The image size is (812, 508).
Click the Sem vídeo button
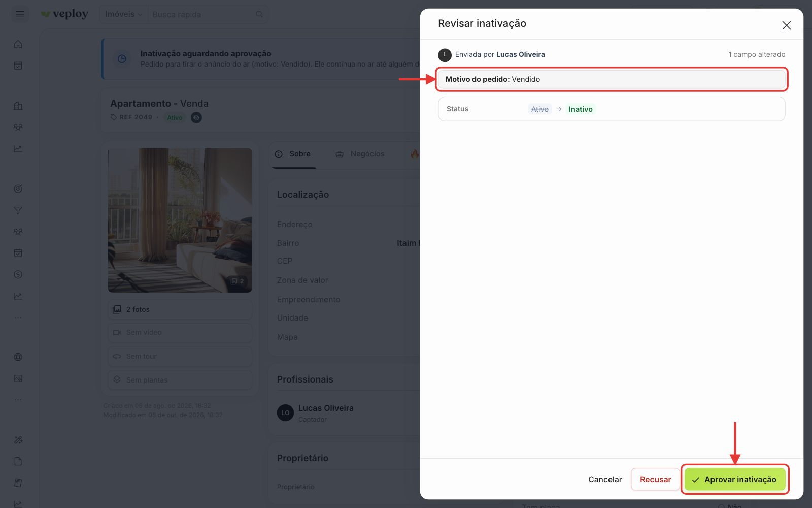point(180,332)
